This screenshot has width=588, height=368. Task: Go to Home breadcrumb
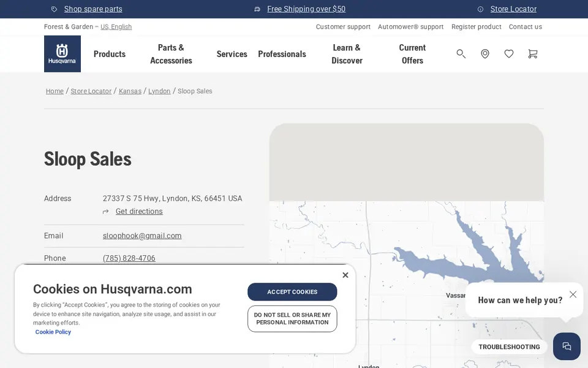pyautogui.click(x=55, y=91)
